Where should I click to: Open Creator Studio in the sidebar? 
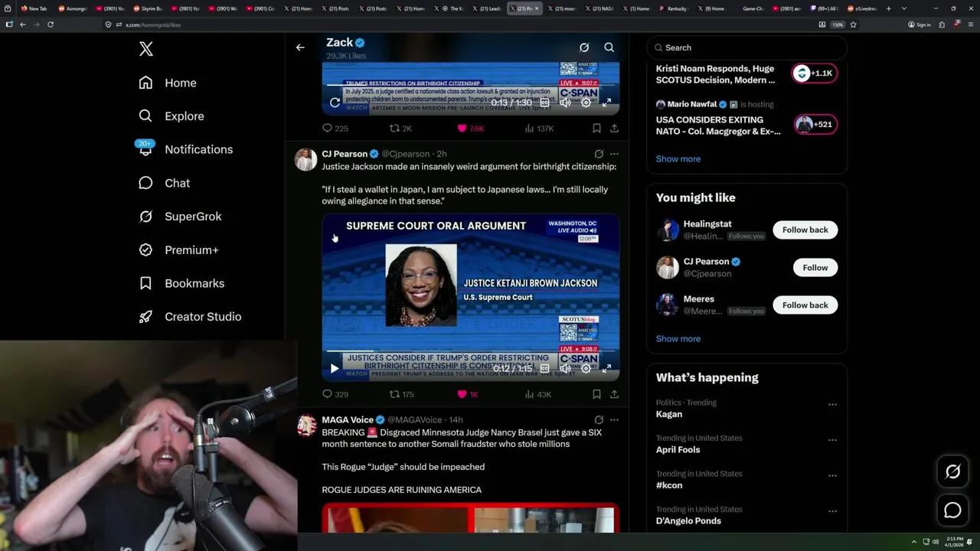190,317
